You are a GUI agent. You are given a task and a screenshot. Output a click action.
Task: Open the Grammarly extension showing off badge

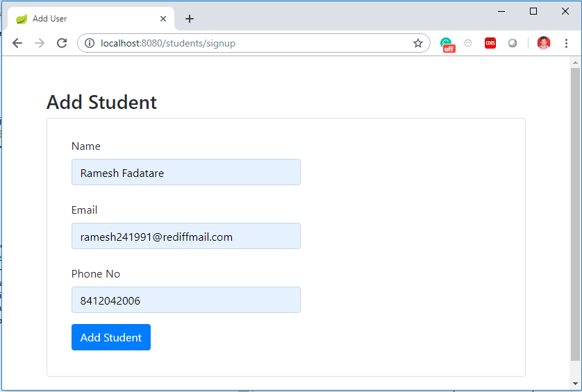tap(448, 44)
